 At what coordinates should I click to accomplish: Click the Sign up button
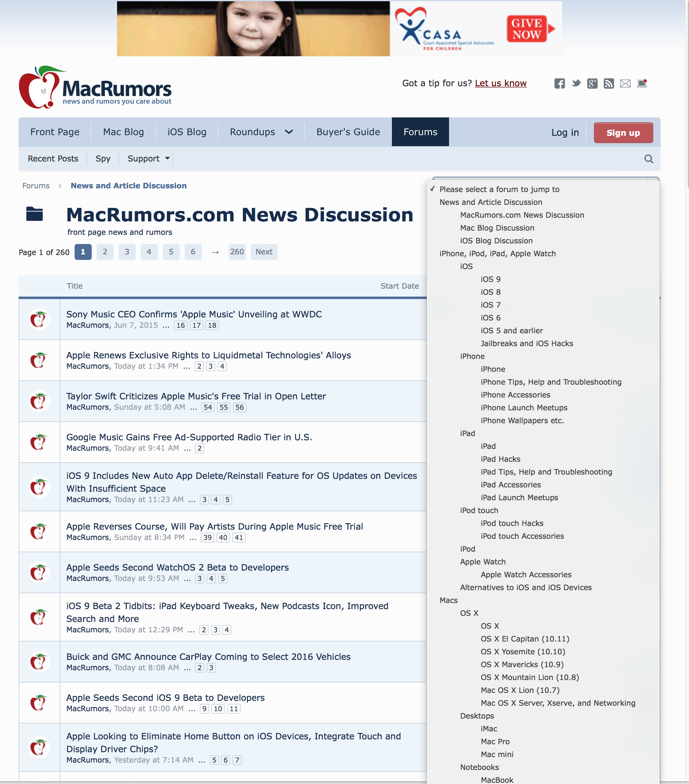point(623,133)
